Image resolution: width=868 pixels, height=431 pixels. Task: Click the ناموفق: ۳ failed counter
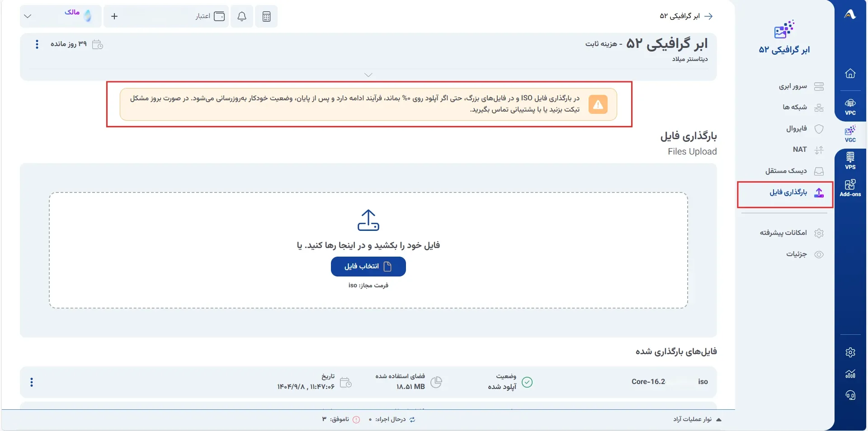coord(341,420)
